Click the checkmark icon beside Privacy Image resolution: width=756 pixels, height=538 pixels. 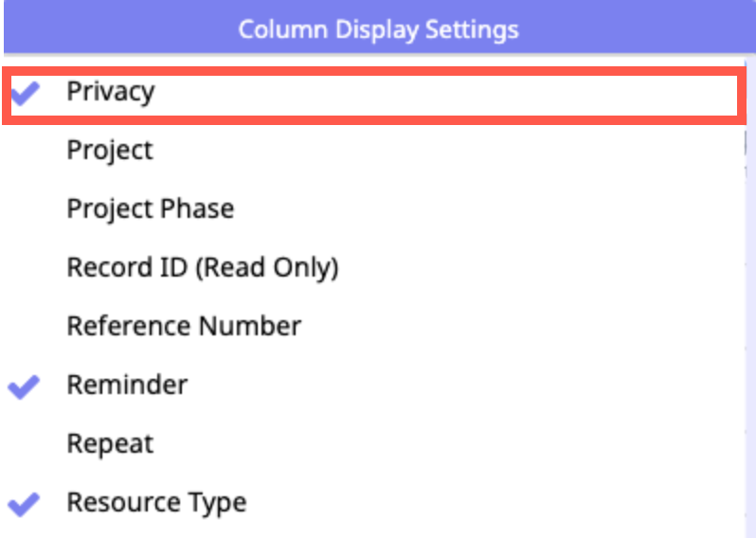25,92
